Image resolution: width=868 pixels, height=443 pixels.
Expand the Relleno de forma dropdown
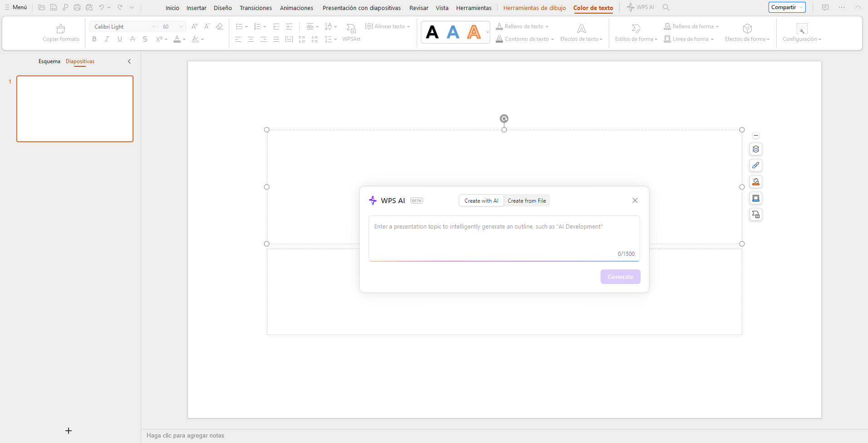point(690,26)
